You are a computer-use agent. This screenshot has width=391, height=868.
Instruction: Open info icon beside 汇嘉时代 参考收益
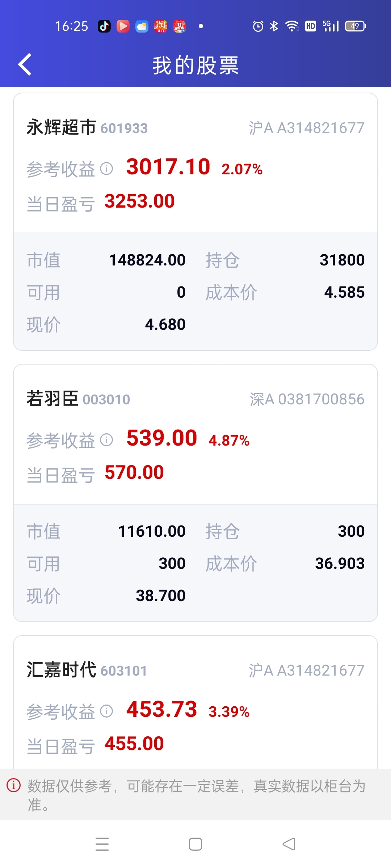(x=106, y=711)
